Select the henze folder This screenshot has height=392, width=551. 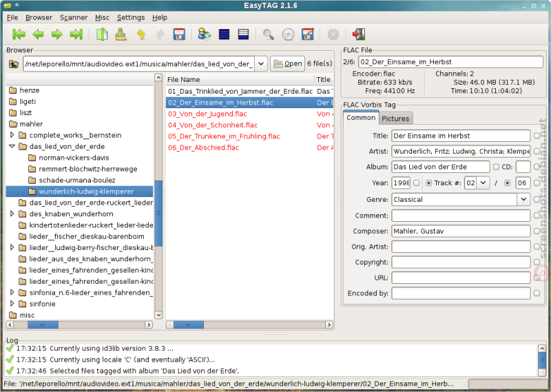point(29,90)
